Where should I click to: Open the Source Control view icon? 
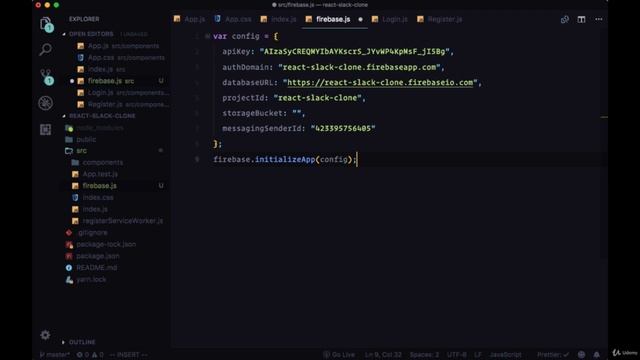pos(46,76)
